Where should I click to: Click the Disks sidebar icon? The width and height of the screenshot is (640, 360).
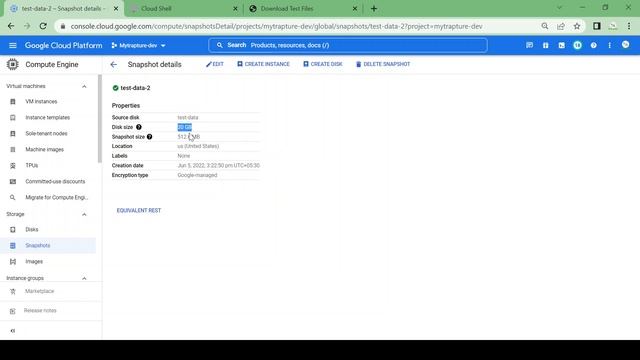pos(13,229)
